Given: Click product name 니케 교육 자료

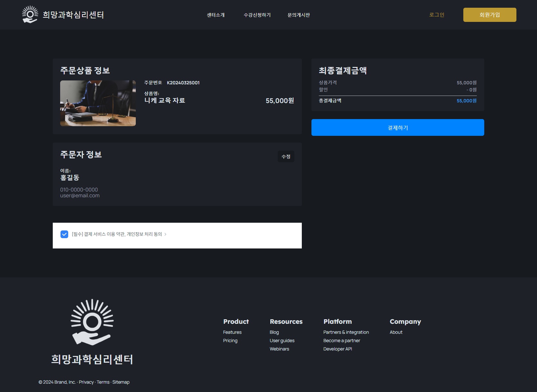Looking at the screenshot, I should tap(165, 100).
